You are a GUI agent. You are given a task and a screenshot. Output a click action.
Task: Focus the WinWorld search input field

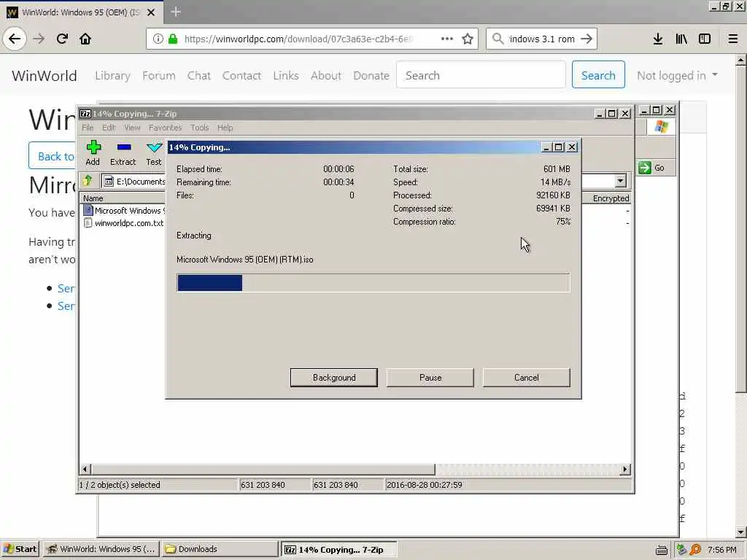481,75
